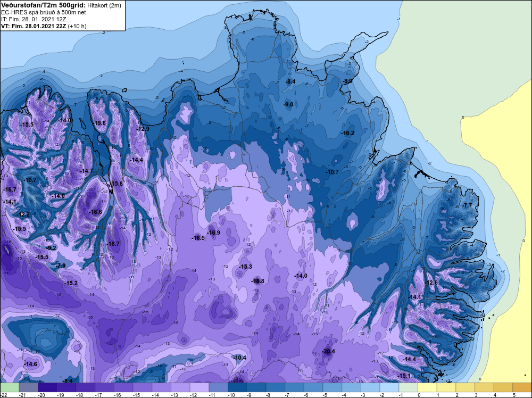Image resolution: width=532 pixels, height=398 pixels.
Task: Click the orange legend swatch starting at 5
Action: pyautogui.click(x=522, y=387)
